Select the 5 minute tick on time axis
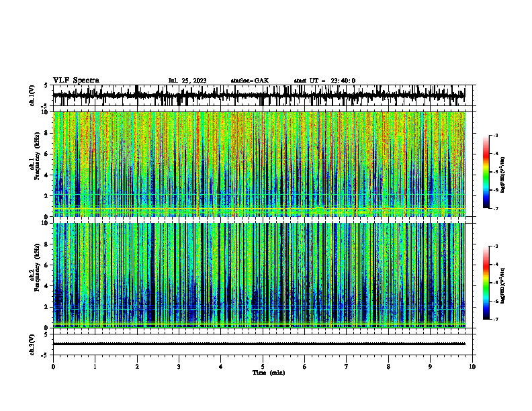Viewport: 532px width, 411px height. [263, 367]
